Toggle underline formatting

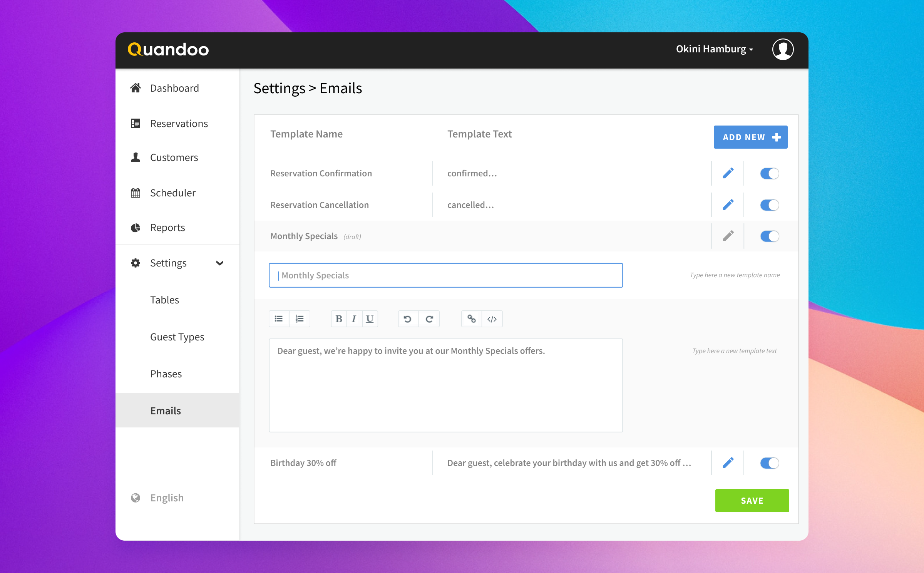pyautogui.click(x=370, y=319)
